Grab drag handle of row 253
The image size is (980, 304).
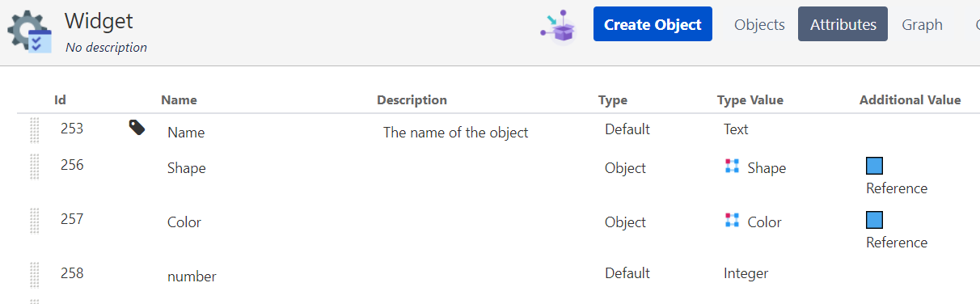pyautogui.click(x=35, y=130)
